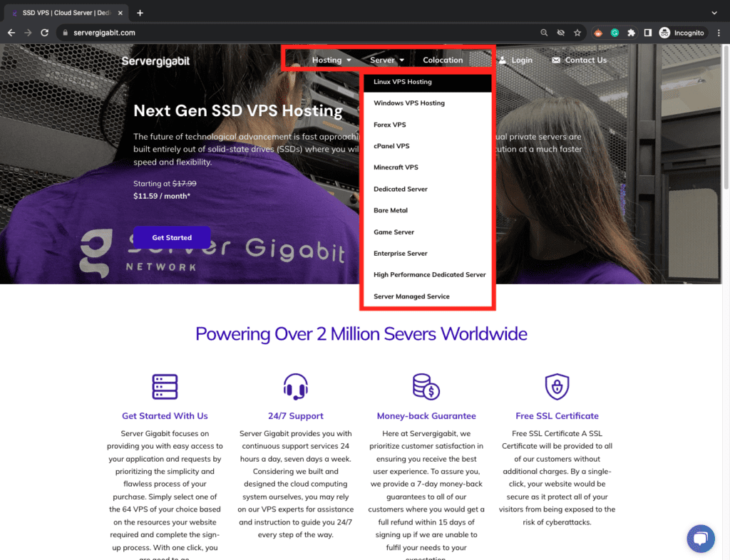Click the 24/7 Support headset icon

(x=295, y=386)
